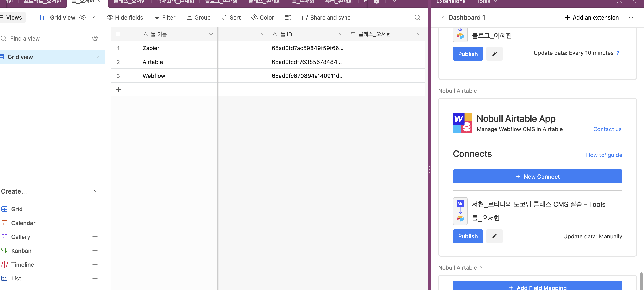Click Add an extension
Screen dimensions: 644x290
(592, 18)
